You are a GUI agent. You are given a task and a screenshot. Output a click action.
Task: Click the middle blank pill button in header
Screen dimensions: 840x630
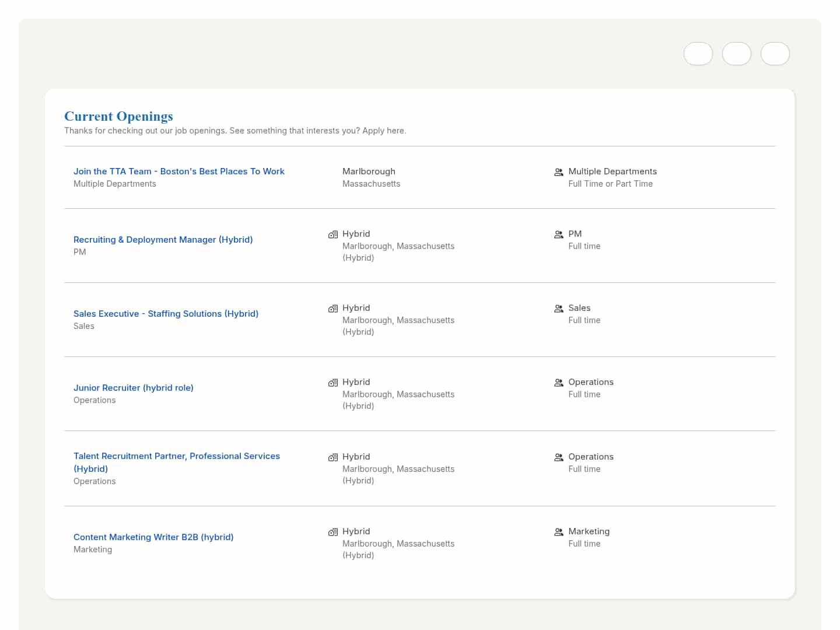(736, 54)
